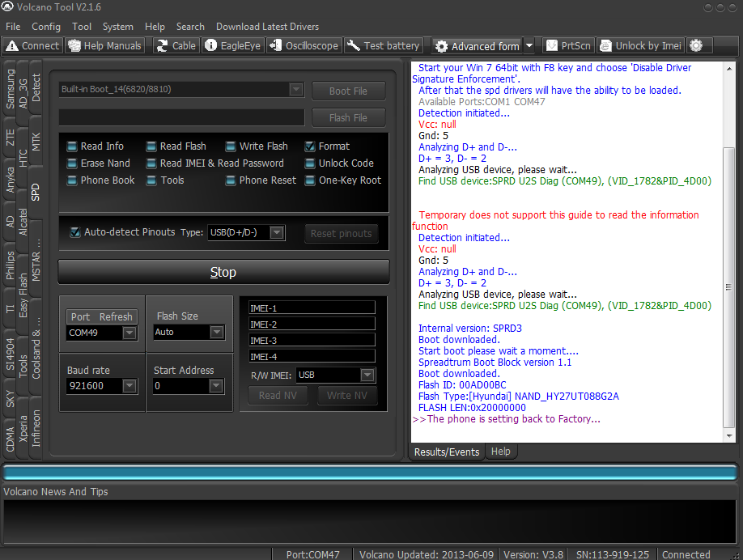Viewport: 743px width, 560px height.
Task: Open the Search menu
Action: point(190,27)
